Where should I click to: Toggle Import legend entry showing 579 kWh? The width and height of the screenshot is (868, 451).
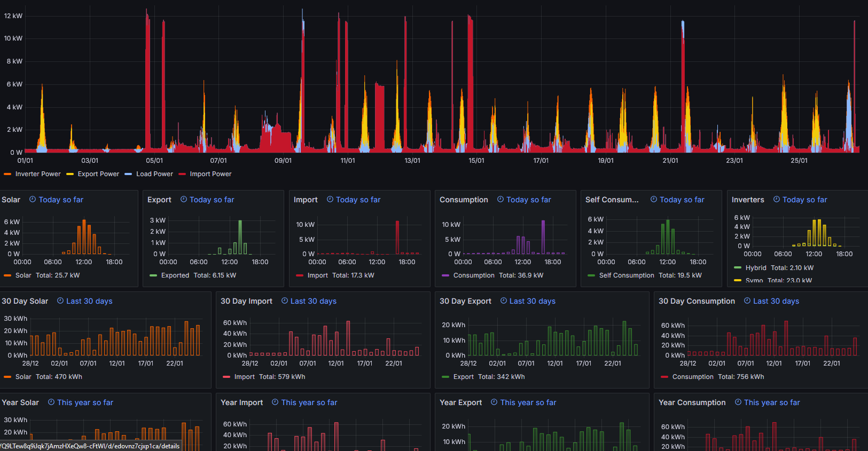click(x=244, y=377)
